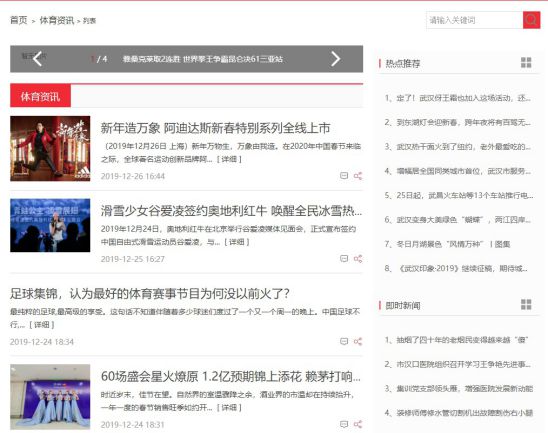Click share icon on the 2019-12-24 18:31 article
Screen dimensions: 548x433
pyautogui.click(x=358, y=424)
